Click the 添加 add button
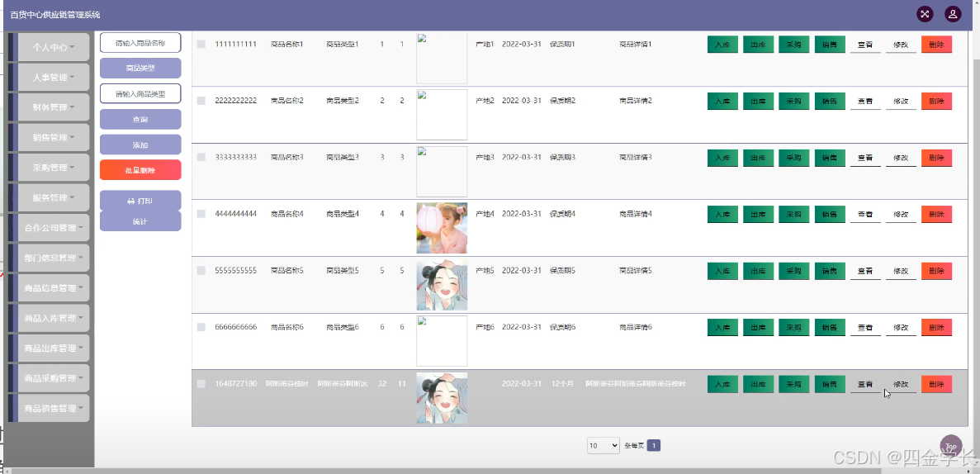The height and width of the screenshot is (474, 980). 140,145
